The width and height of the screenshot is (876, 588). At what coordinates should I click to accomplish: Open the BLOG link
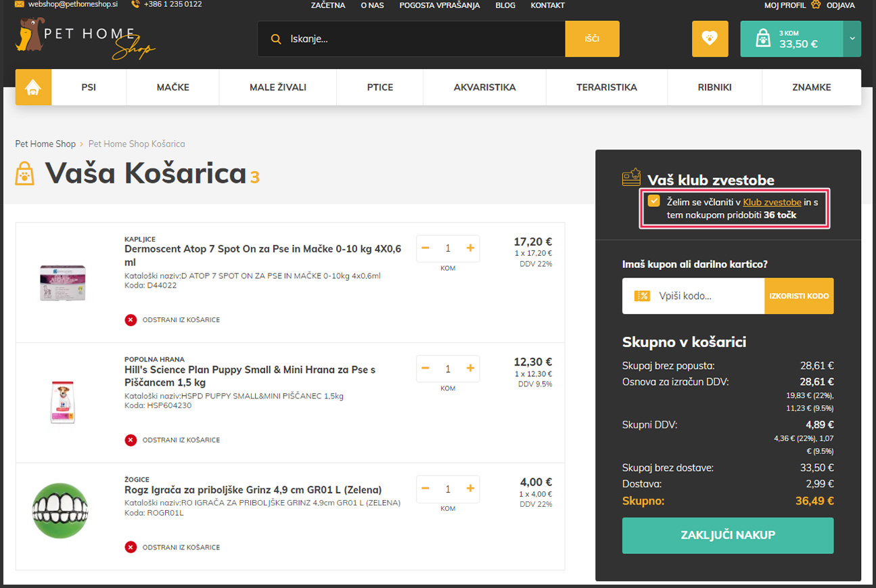point(505,5)
